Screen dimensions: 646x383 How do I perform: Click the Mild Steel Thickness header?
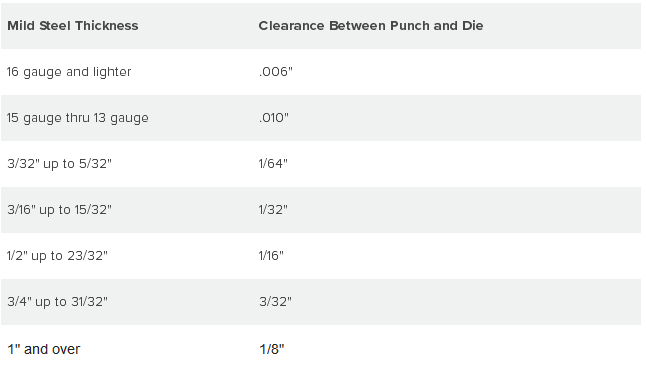73,26
